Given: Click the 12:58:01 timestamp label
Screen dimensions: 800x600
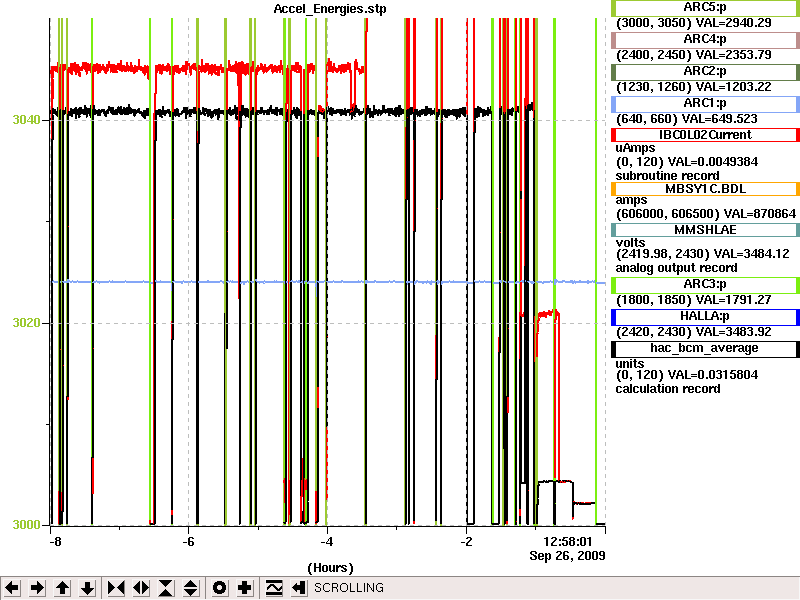Looking at the screenshot, I should point(567,541).
